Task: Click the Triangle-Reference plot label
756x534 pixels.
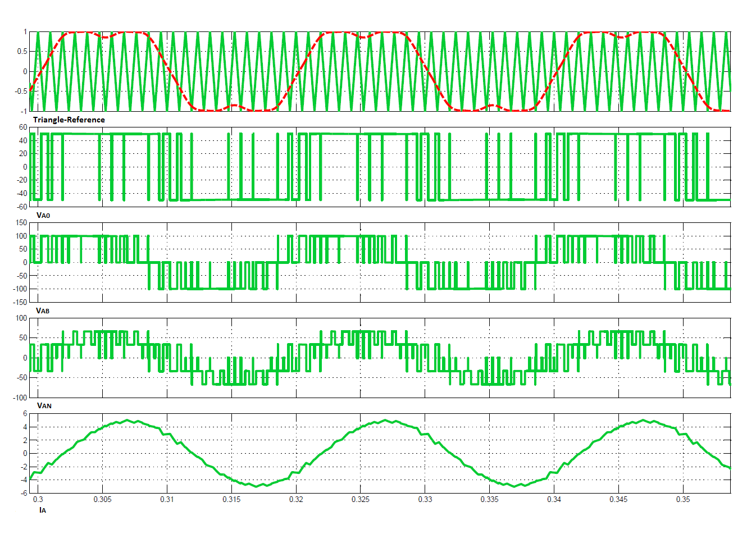Action: [69, 120]
